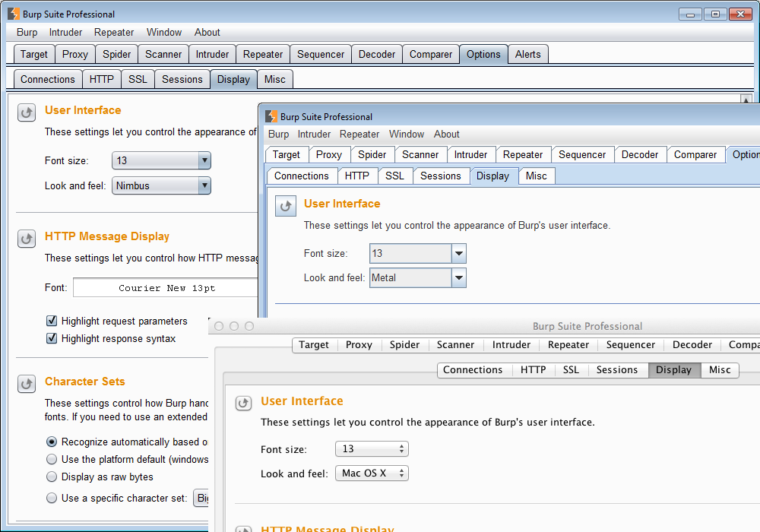This screenshot has height=532, width=760.
Task: Open Sessions sub-tab in Metal window
Action: (x=441, y=176)
